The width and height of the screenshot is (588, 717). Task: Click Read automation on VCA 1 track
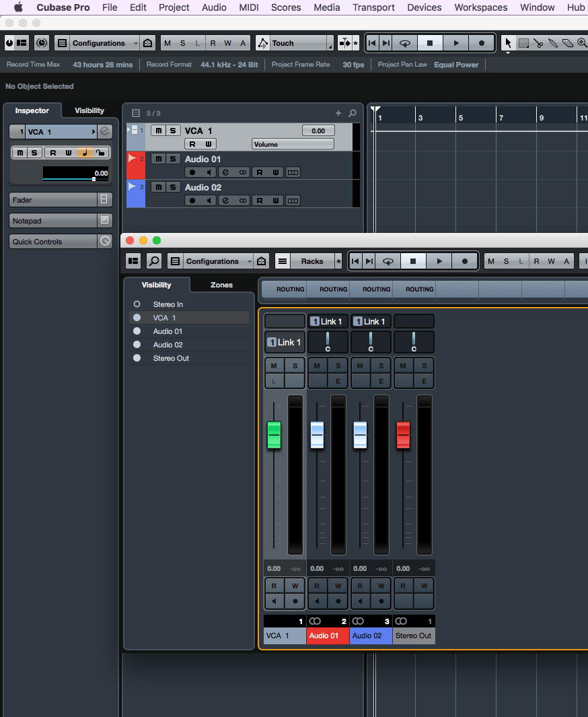tap(193, 145)
